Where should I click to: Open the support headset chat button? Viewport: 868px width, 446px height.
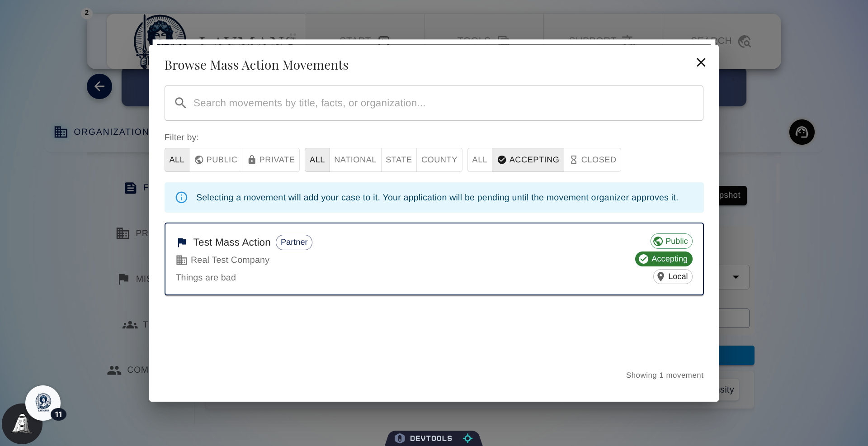click(802, 132)
